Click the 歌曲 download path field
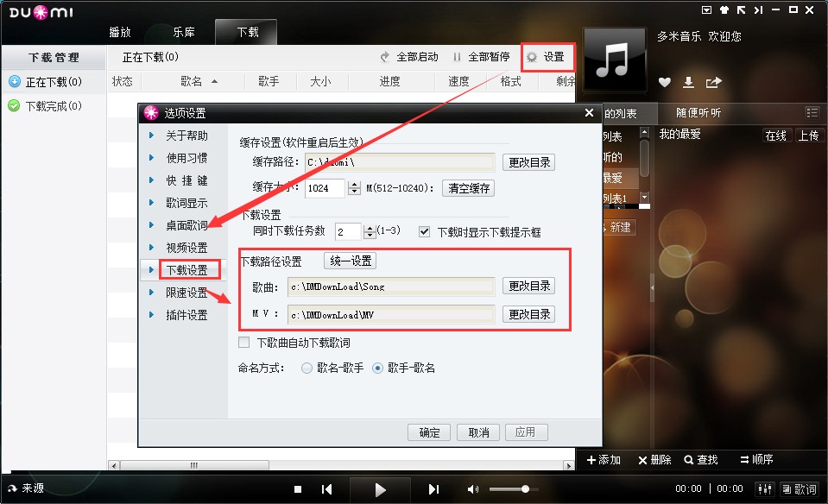828x504 pixels. point(391,286)
